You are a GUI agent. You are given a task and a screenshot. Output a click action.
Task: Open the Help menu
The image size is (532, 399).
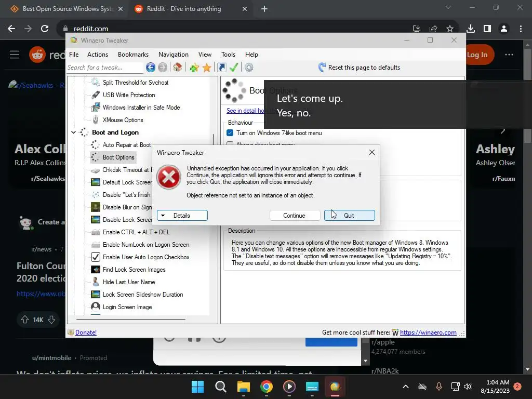click(251, 54)
